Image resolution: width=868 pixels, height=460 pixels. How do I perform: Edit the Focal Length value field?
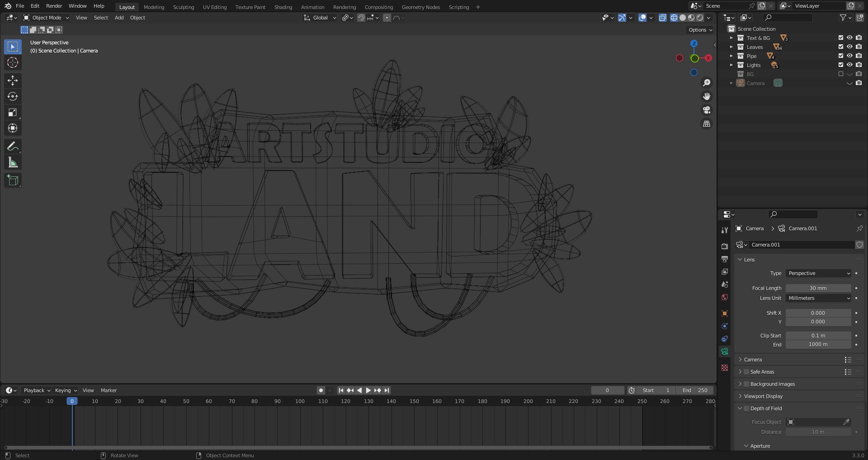[818, 288]
